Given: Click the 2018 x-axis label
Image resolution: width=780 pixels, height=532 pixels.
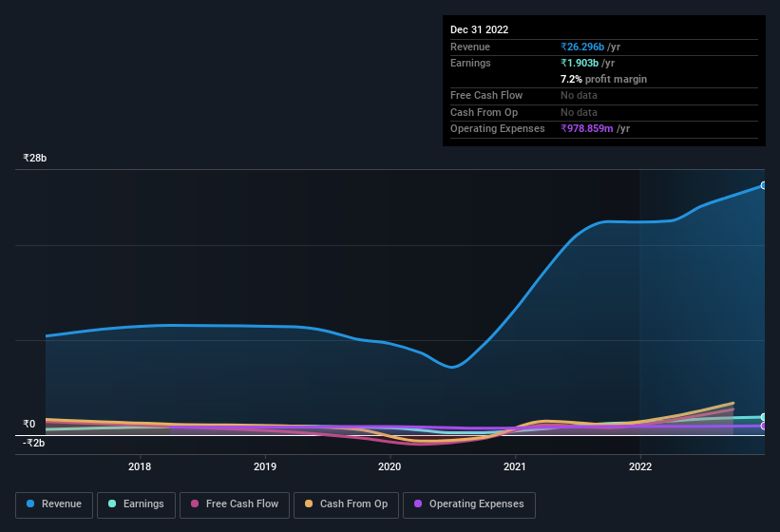Looking at the screenshot, I should point(140,466).
